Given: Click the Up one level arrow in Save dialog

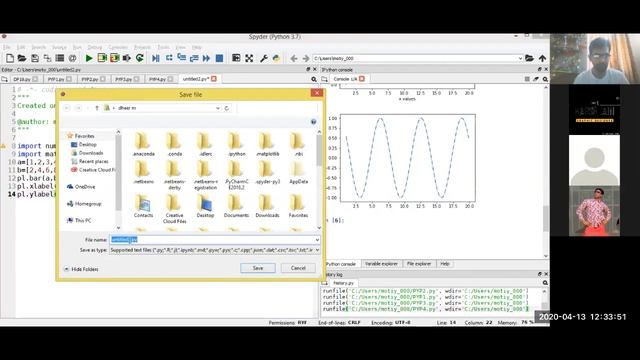Looking at the screenshot, I should click(x=97, y=108).
